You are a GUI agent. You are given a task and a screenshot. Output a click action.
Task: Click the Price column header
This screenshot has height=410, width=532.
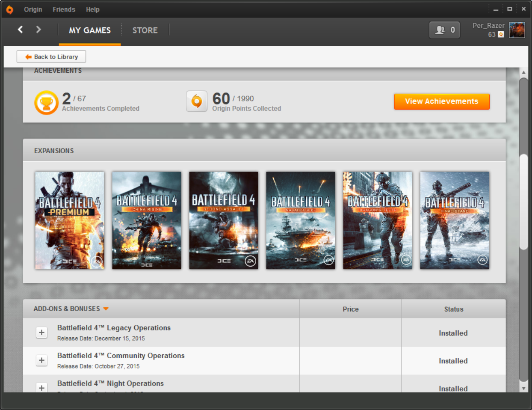coord(351,309)
